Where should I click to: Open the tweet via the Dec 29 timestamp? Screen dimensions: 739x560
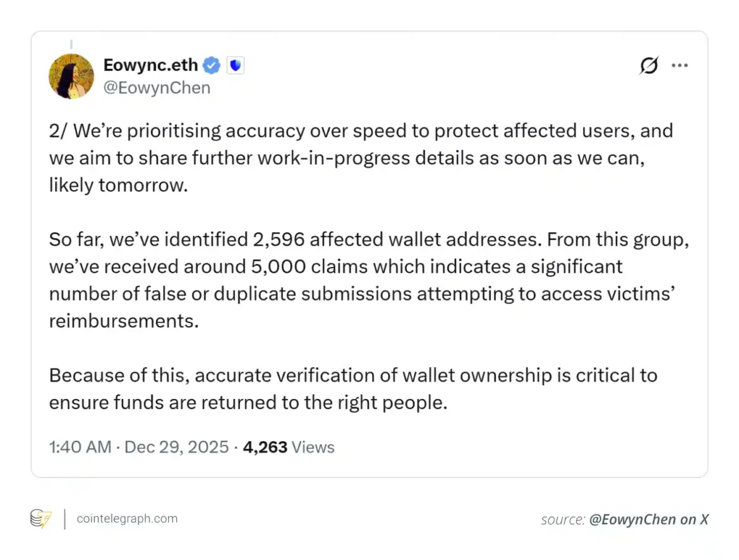(176, 447)
